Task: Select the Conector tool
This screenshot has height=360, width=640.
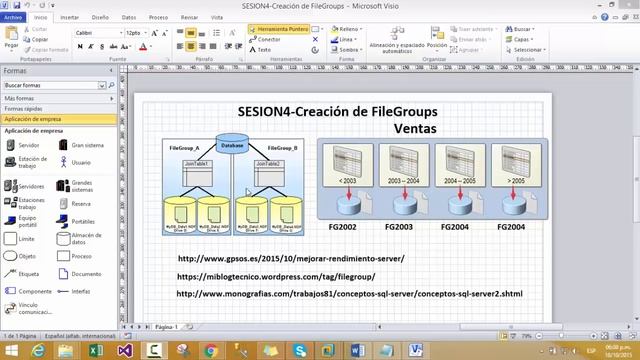Action: (x=264, y=40)
